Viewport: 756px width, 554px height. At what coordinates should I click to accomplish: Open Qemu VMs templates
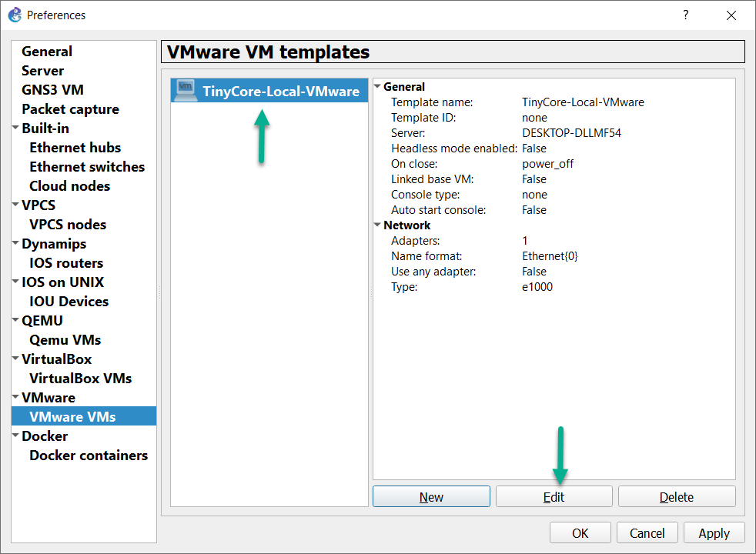pos(65,340)
